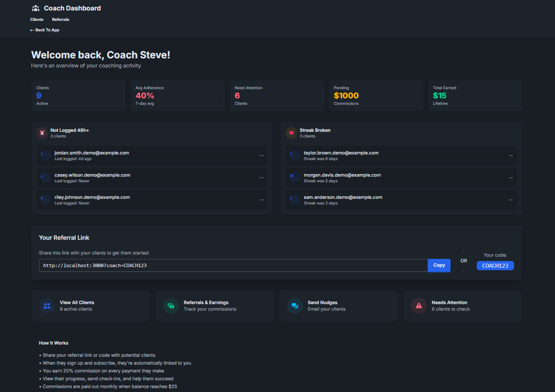
Task: Click the COACH123 code button
Action: click(495, 265)
